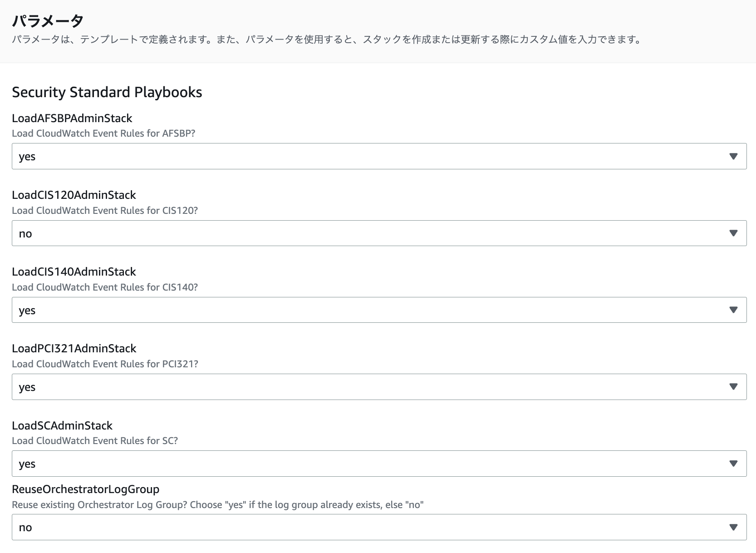Screen dimensions: 756x553
Task: Click the arrow icon in LoadCIS120AdminStack dropdown
Action: click(x=733, y=233)
